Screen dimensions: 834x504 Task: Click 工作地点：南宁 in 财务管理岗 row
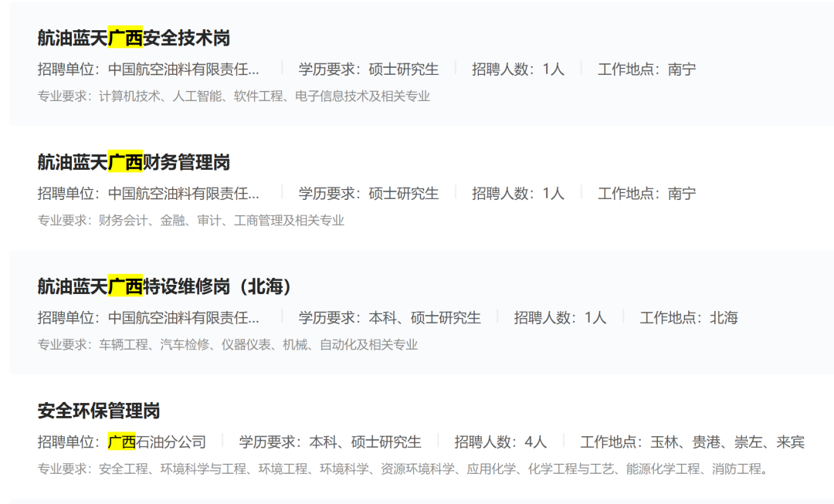647,194
